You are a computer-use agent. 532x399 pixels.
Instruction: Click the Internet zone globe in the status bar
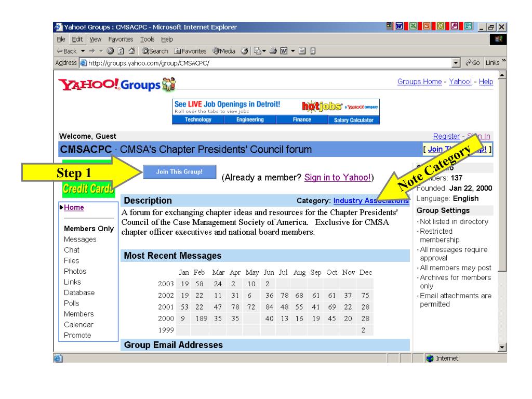(430, 358)
